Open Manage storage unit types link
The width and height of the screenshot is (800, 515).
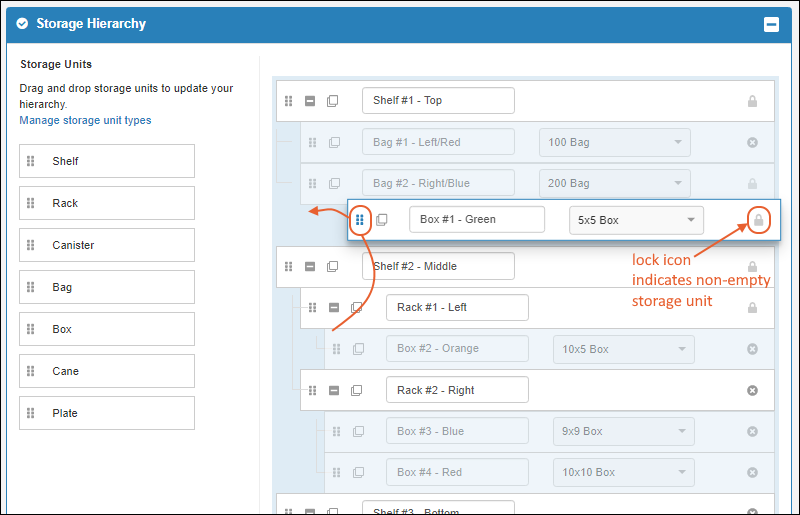coord(85,121)
